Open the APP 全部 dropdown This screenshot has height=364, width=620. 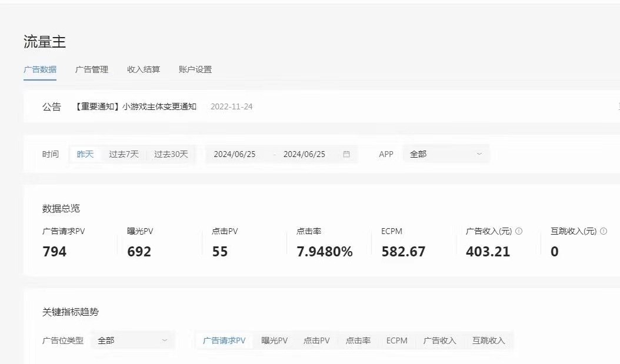coord(445,154)
